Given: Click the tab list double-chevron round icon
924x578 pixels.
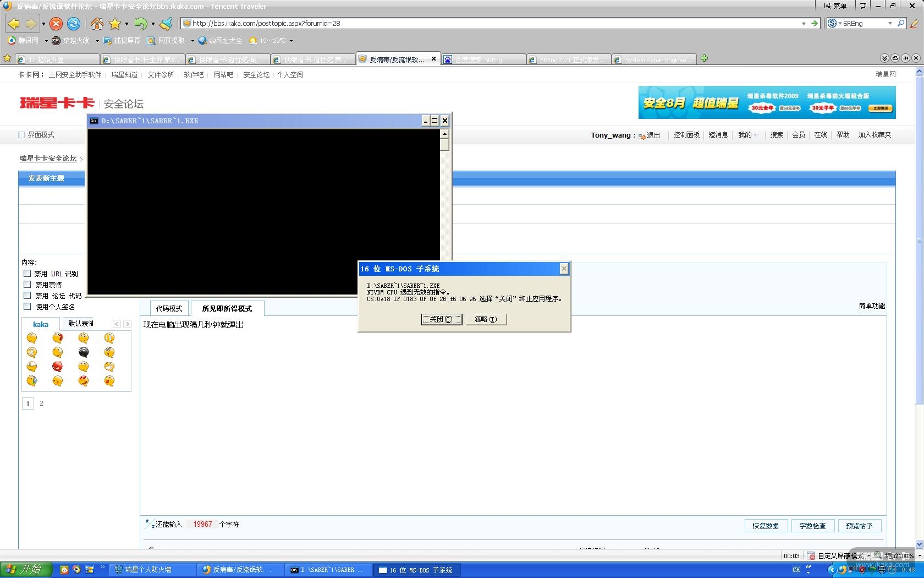Looking at the screenshot, I should pos(884,58).
